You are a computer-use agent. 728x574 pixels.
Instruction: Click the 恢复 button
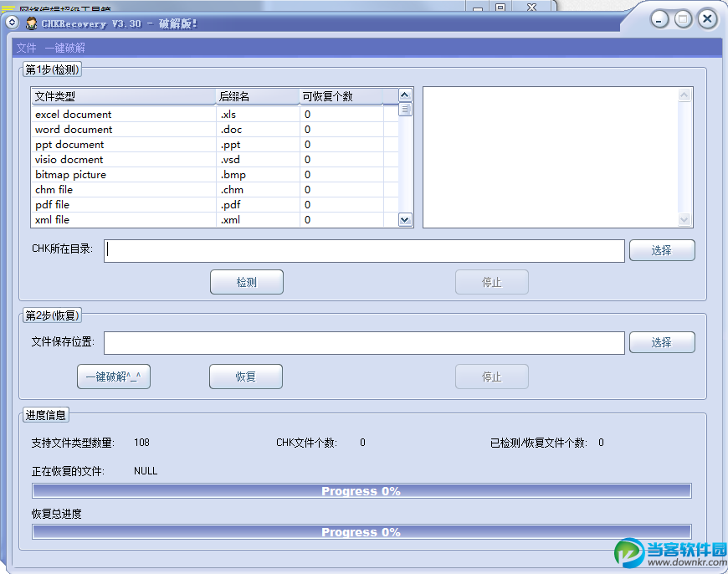(246, 377)
